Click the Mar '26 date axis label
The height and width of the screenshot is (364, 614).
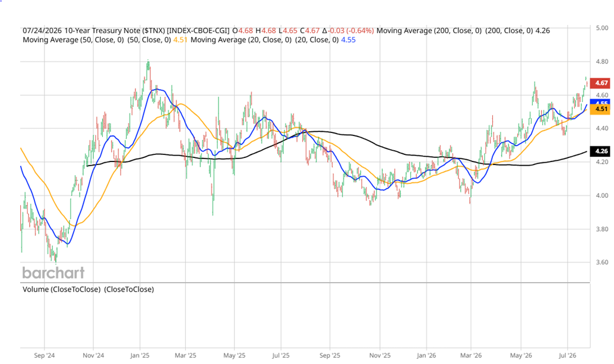[x=471, y=355]
